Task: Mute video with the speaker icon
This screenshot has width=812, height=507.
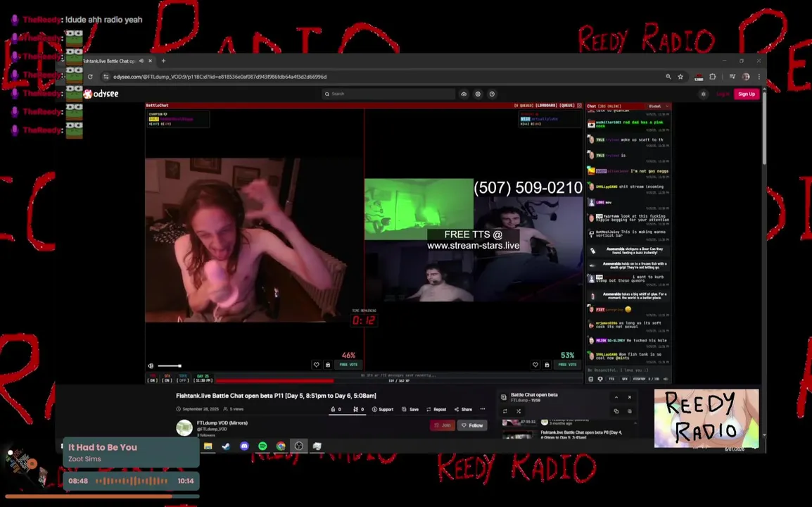Action: pos(151,365)
